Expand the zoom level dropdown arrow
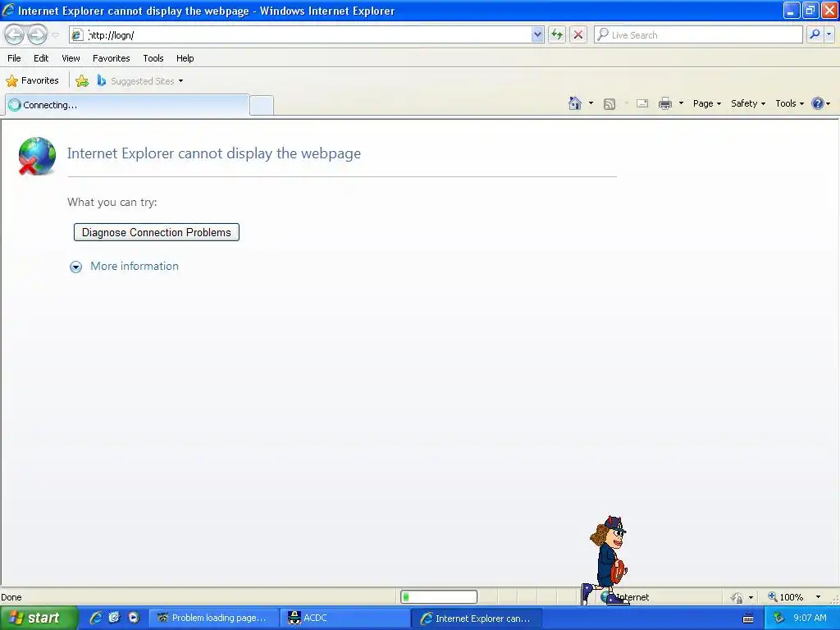Viewport: 840px width, 630px height. point(818,597)
